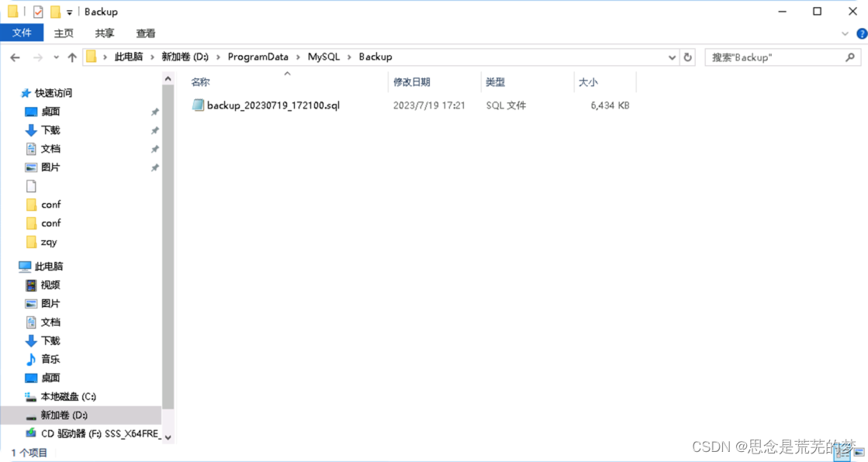Screen dimensions: 868x462
Task: Click the search magnifier icon
Action: [850, 57]
